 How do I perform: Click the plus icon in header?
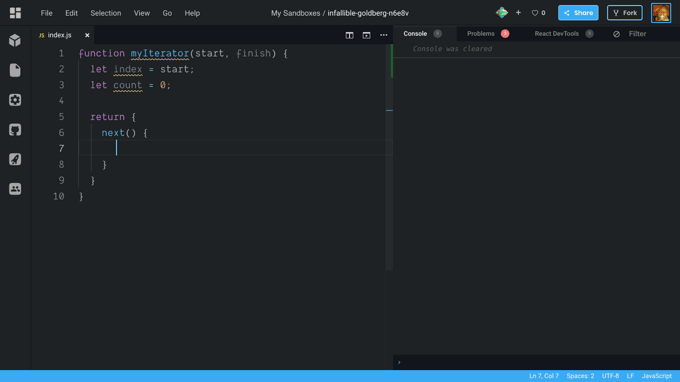tap(518, 13)
